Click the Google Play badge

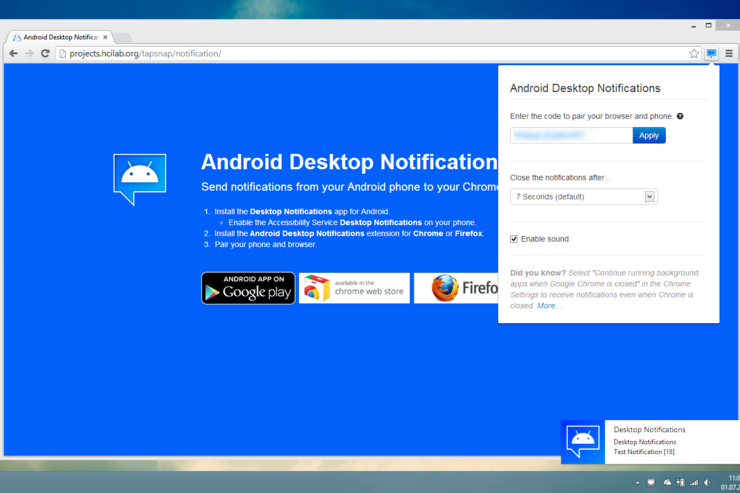pyautogui.click(x=248, y=288)
